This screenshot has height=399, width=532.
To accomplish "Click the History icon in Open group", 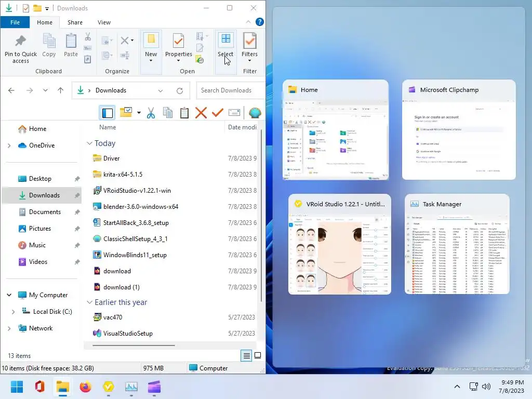I will pos(199,60).
